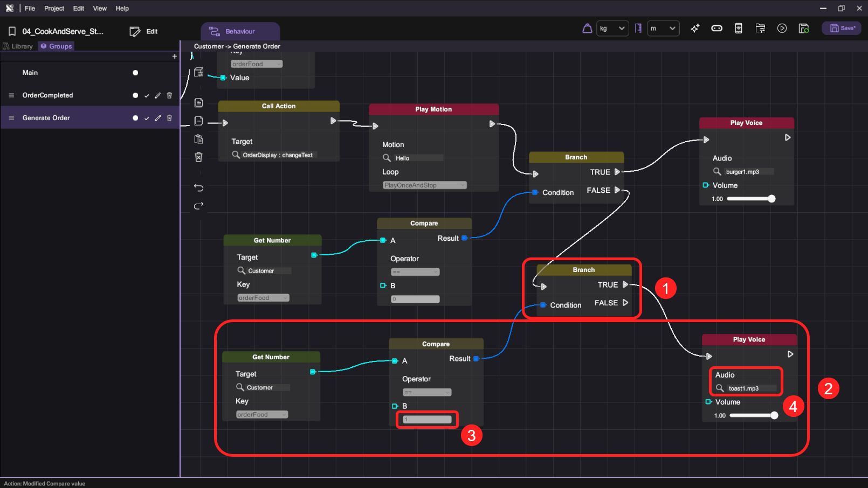Click the canvas delete trash icon

pos(198,157)
